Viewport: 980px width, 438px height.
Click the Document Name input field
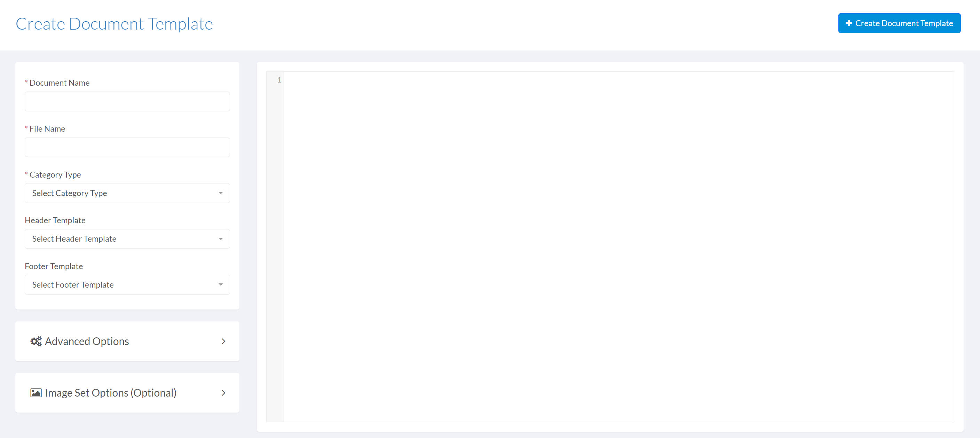click(x=127, y=101)
